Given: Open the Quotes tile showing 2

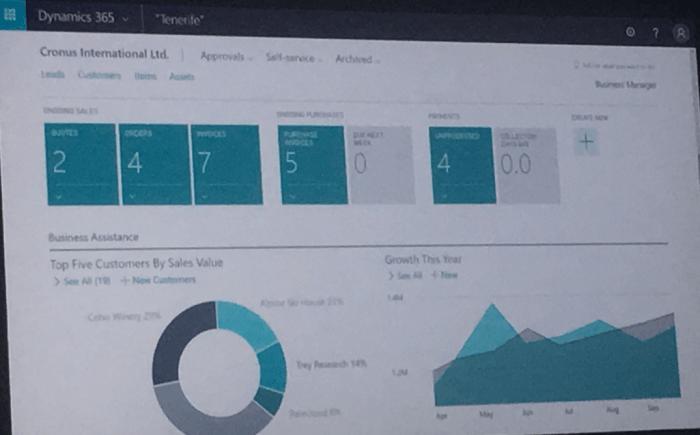Looking at the screenshot, I should (x=80, y=163).
